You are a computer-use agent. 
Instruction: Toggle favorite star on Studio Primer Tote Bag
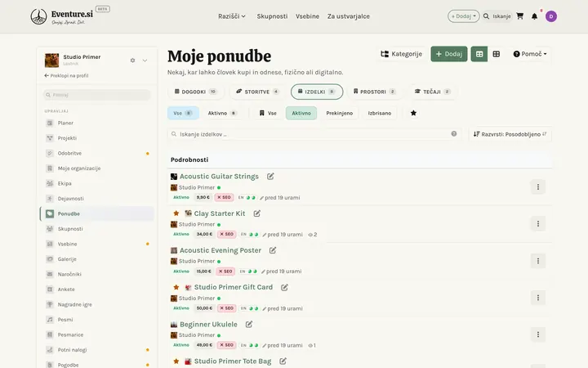176,361
